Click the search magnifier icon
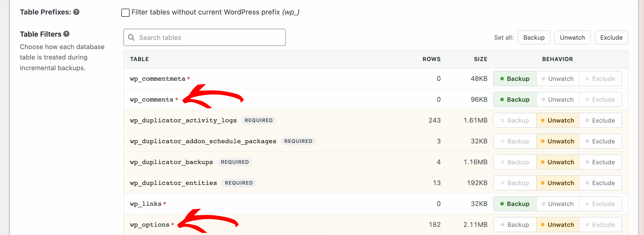This screenshot has width=644, height=235. tap(131, 37)
